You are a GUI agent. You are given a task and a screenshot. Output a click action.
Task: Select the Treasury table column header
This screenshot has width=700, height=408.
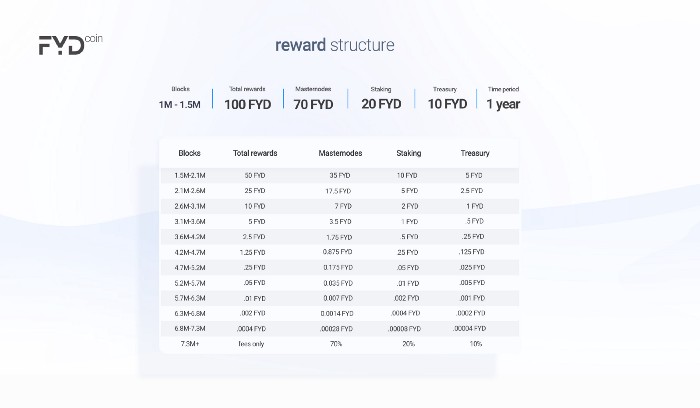(x=475, y=153)
